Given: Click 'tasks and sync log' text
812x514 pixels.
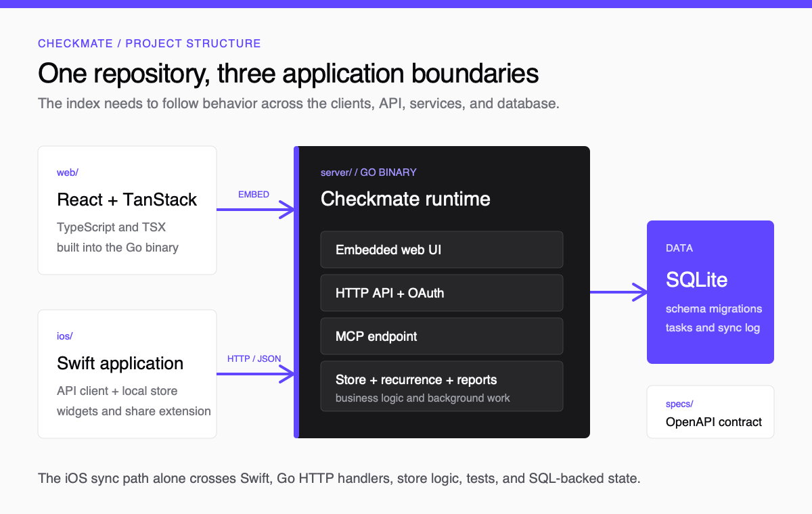Looking at the screenshot, I should click(x=713, y=327).
